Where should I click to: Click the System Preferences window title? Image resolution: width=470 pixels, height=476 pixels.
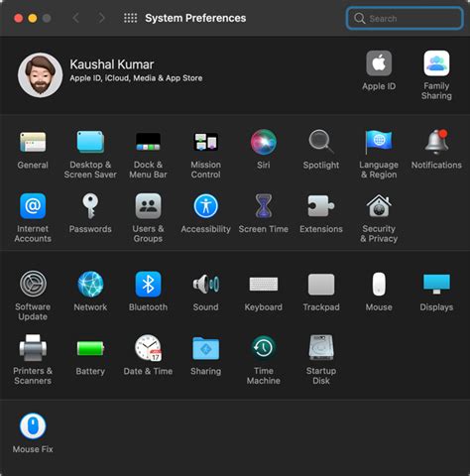coord(195,18)
